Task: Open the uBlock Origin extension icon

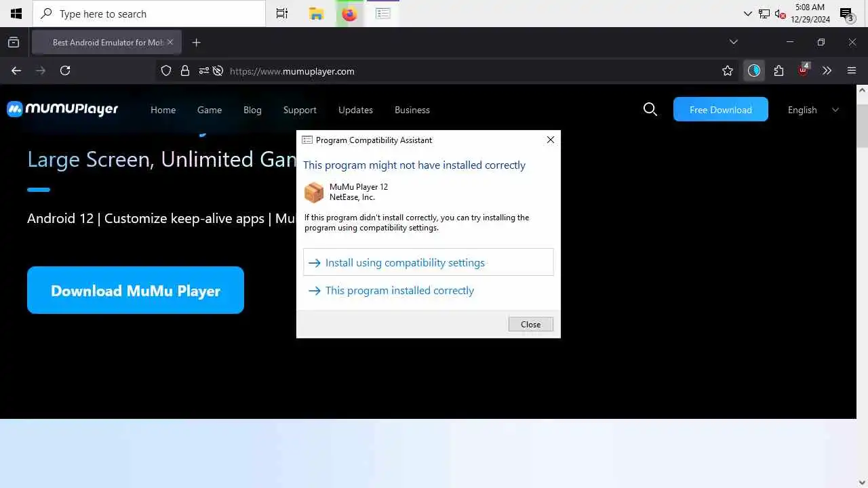Action: [804, 70]
